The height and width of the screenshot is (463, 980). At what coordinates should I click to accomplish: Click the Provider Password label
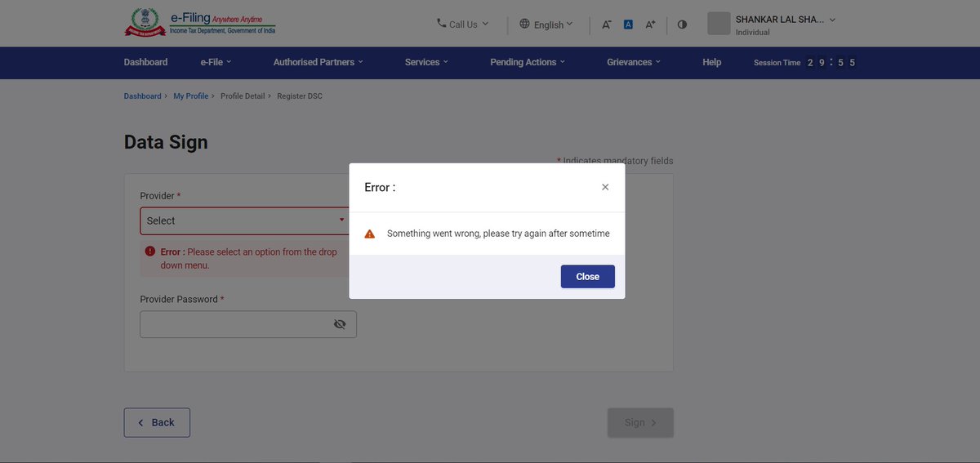[x=181, y=299]
